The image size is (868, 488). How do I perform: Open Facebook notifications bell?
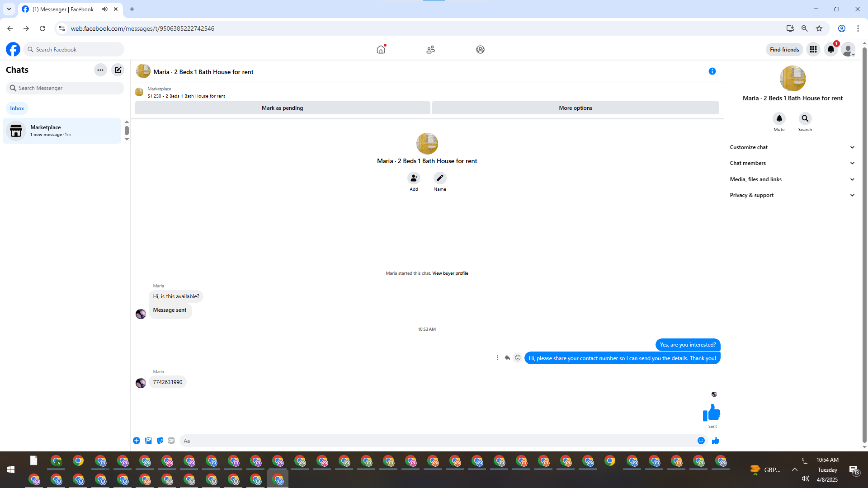click(x=830, y=50)
